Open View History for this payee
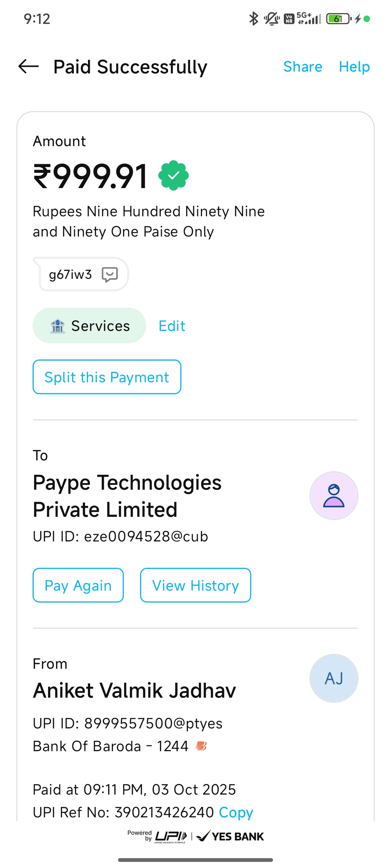The width and height of the screenshot is (391, 868). pos(195,585)
